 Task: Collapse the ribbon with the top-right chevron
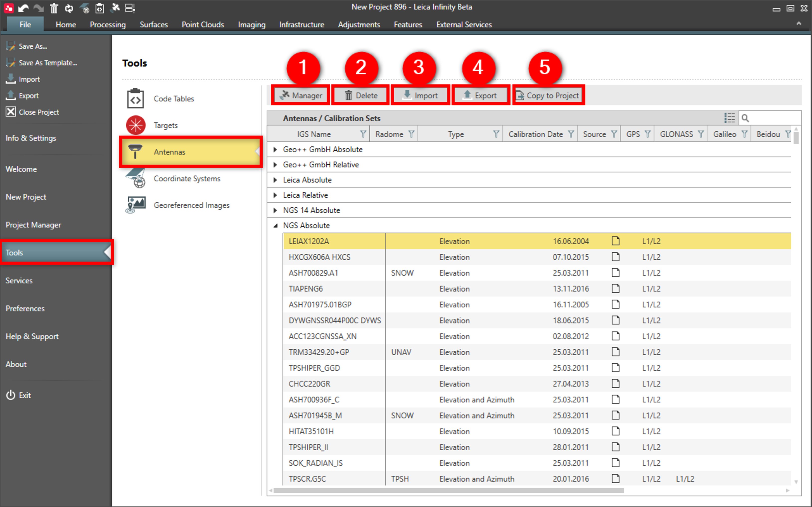coord(799,23)
